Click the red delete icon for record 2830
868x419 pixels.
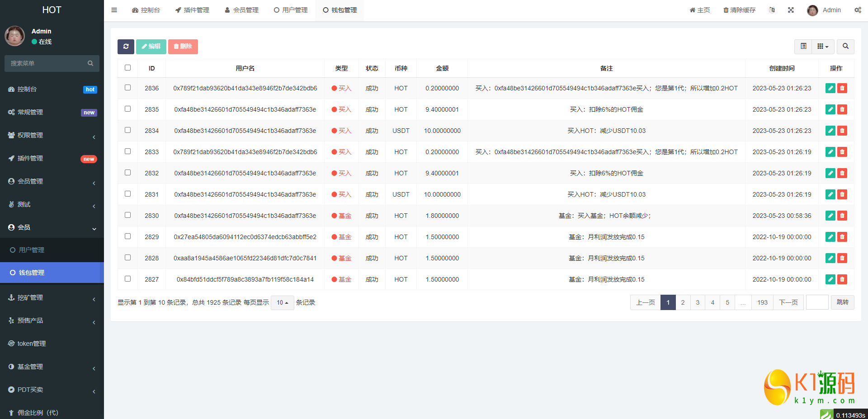click(x=842, y=216)
